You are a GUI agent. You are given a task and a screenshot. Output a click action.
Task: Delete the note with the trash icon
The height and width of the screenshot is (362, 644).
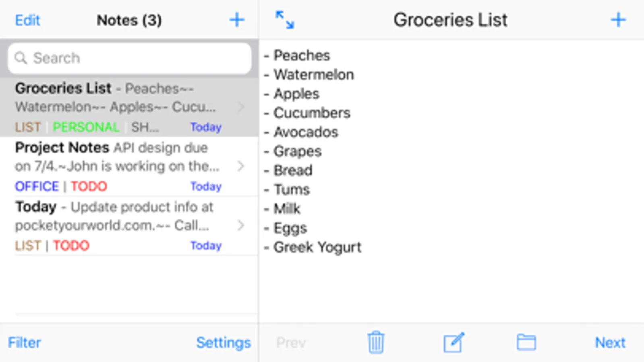(x=376, y=342)
